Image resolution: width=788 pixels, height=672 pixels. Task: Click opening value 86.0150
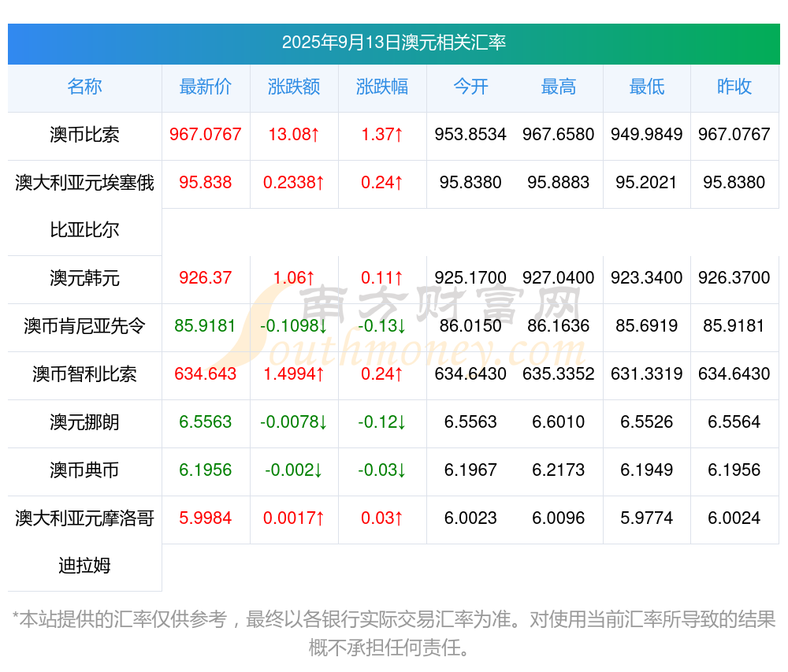tap(470, 326)
